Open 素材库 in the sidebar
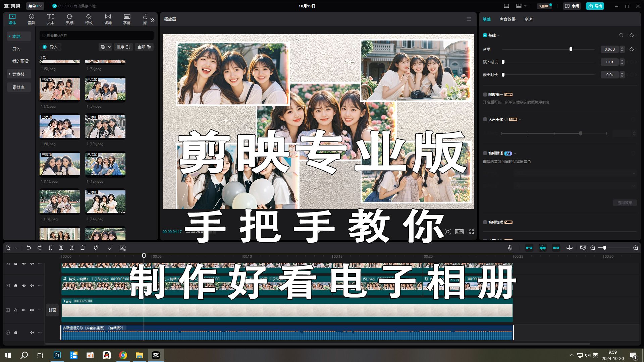This screenshot has width=644, height=362. click(19, 87)
